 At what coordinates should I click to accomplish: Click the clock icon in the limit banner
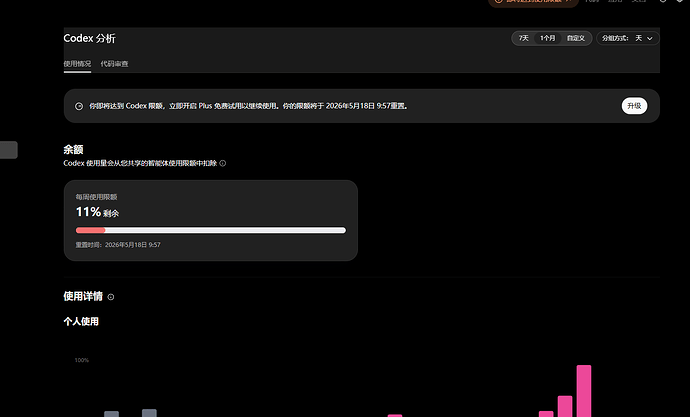tap(79, 106)
